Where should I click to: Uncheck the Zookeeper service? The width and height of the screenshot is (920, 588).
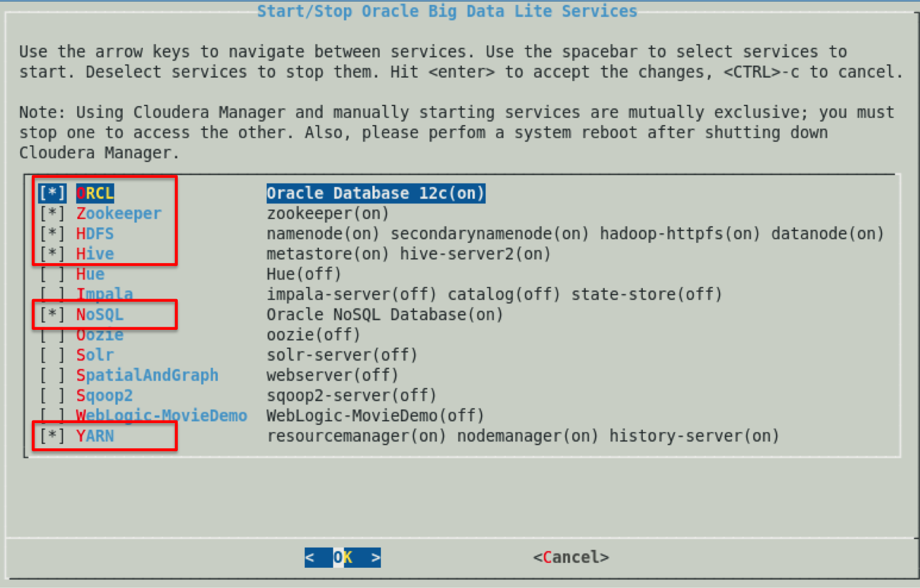52,213
